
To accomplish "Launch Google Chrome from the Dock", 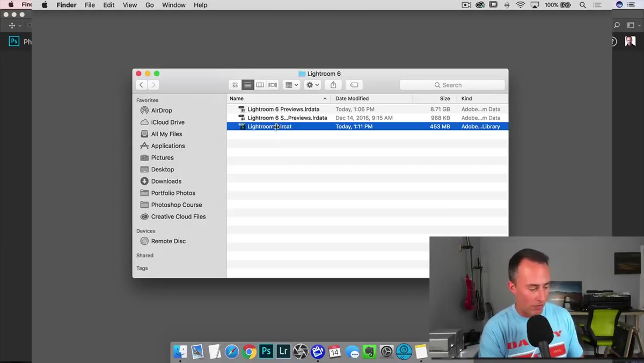I will coord(249,352).
